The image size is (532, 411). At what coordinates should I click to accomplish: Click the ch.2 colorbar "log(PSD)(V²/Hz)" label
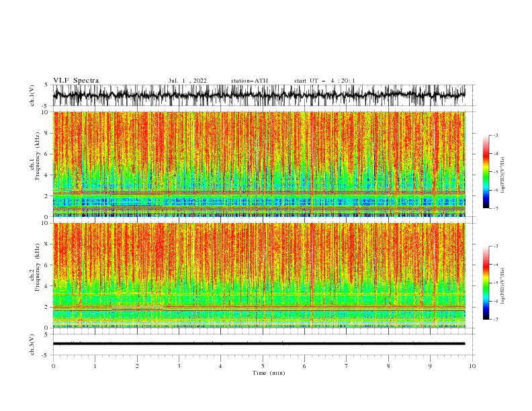[x=503, y=286]
